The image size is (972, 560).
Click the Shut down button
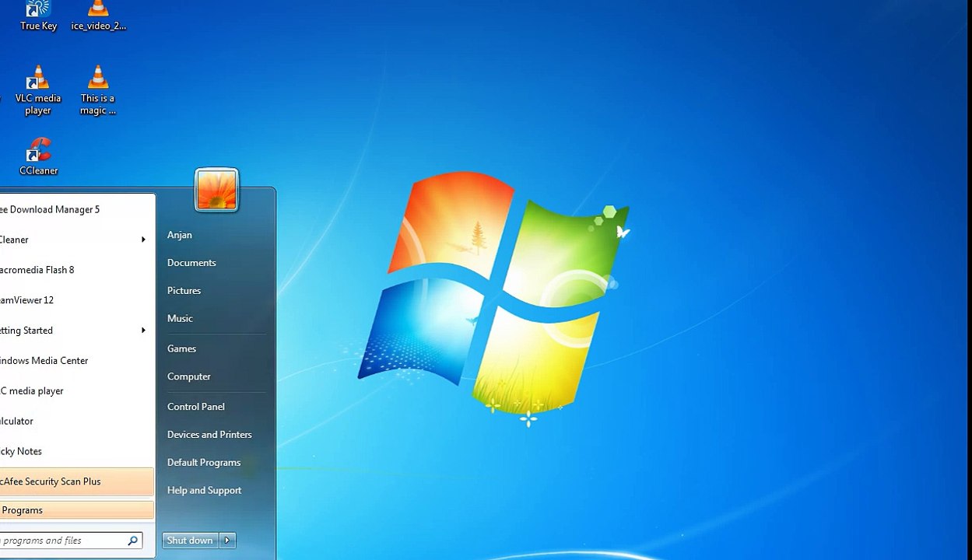(x=190, y=541)
